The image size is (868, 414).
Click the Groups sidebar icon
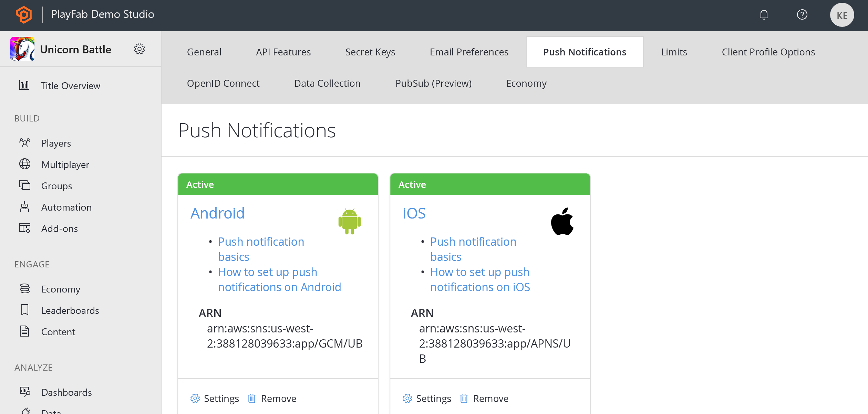click(x=25, y=185)
